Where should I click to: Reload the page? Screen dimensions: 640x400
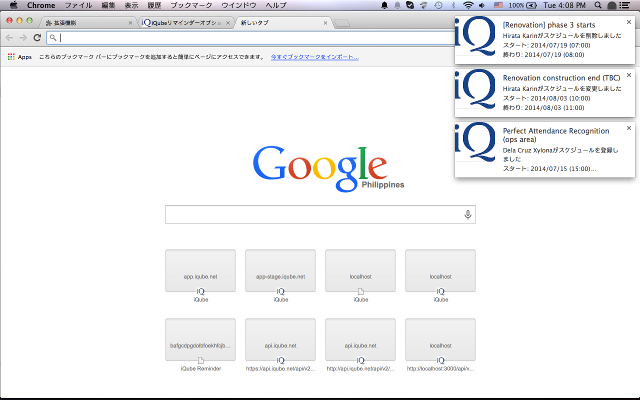click(37, 38)
